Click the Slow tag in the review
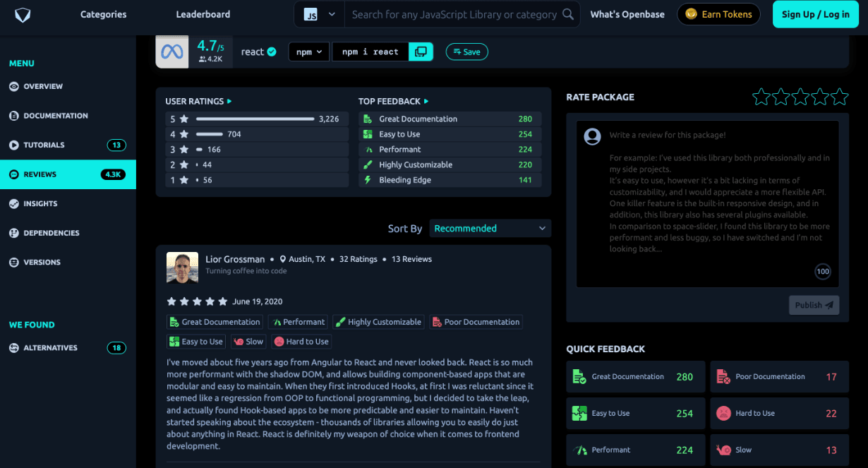Screen dimensions: 868x468 point(248,342)
